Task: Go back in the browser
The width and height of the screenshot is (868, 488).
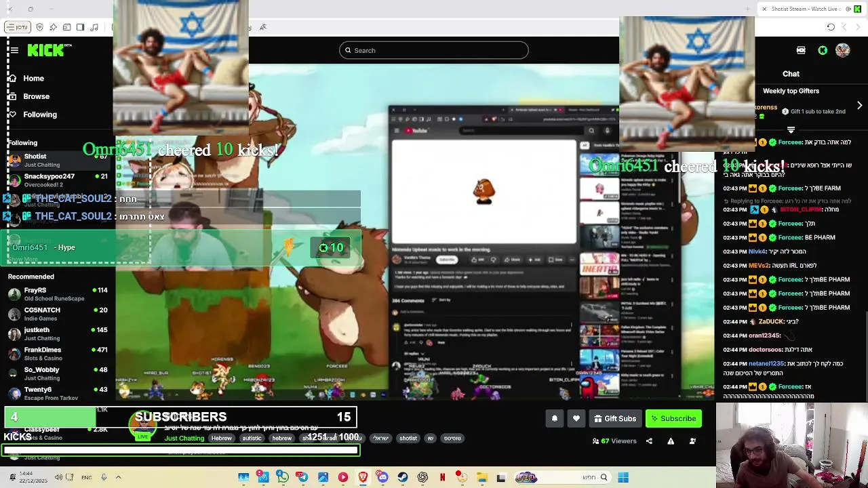Action: 856,27
